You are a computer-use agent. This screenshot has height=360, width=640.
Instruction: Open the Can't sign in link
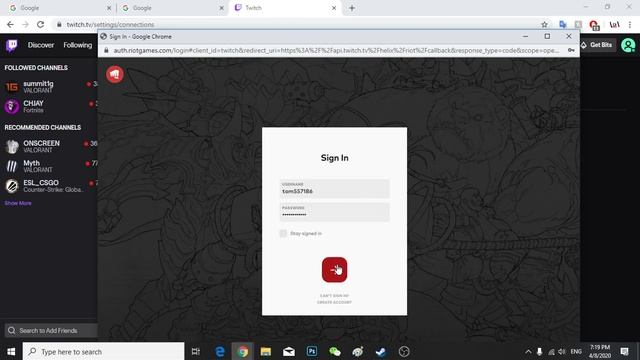pyautogui.click(x=334, y=296)
